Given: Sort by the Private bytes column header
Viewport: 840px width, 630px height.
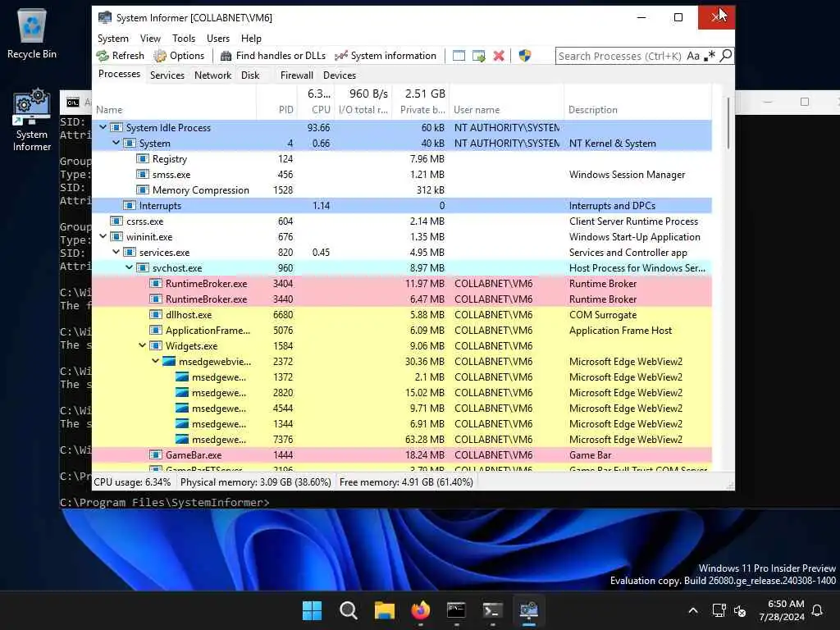Looking at the screenshot, I should click(421, 102).
